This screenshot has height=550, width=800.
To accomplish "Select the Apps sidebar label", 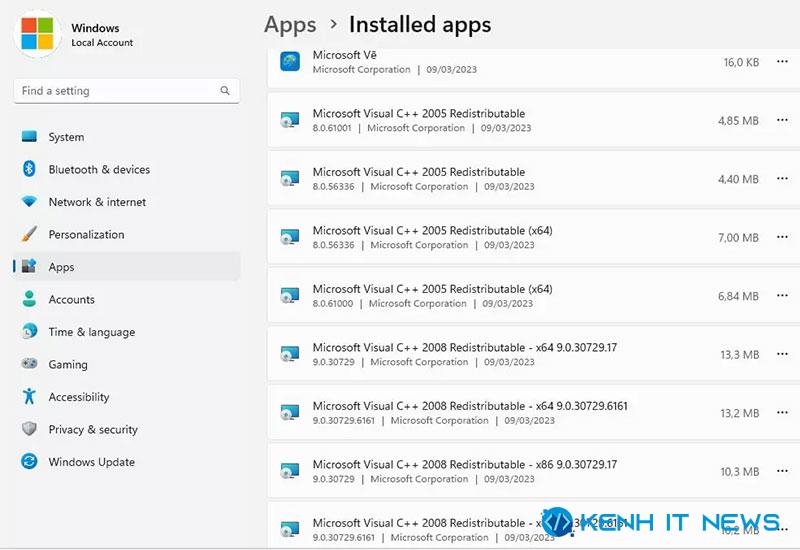I will tap(61, 267).
